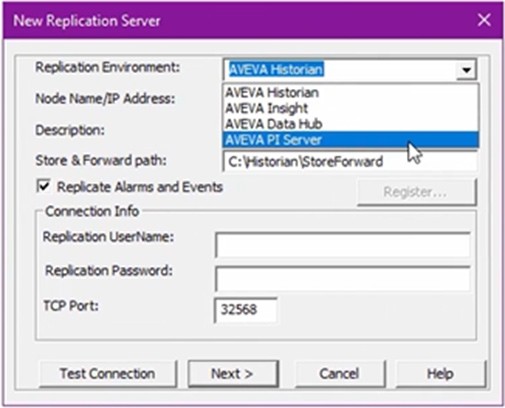Image resolution: width=505 pixels, height=408 pixels.
Task: Close the New Replication Server dialog
Action: click(484, 20)
